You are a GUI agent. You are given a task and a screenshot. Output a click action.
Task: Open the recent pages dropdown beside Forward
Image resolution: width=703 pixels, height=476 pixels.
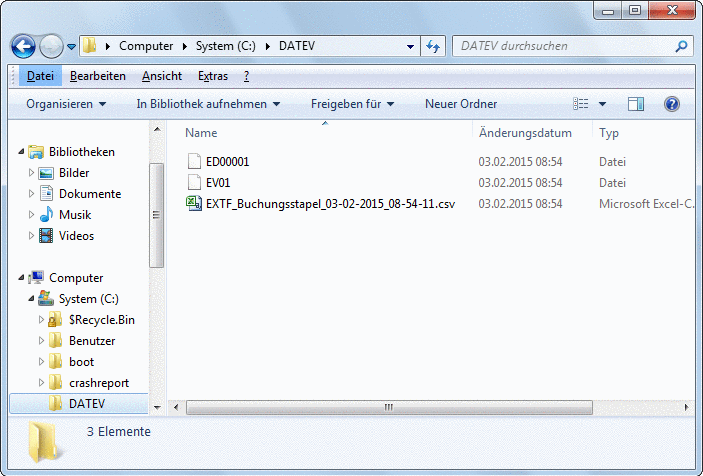point(71,46)
